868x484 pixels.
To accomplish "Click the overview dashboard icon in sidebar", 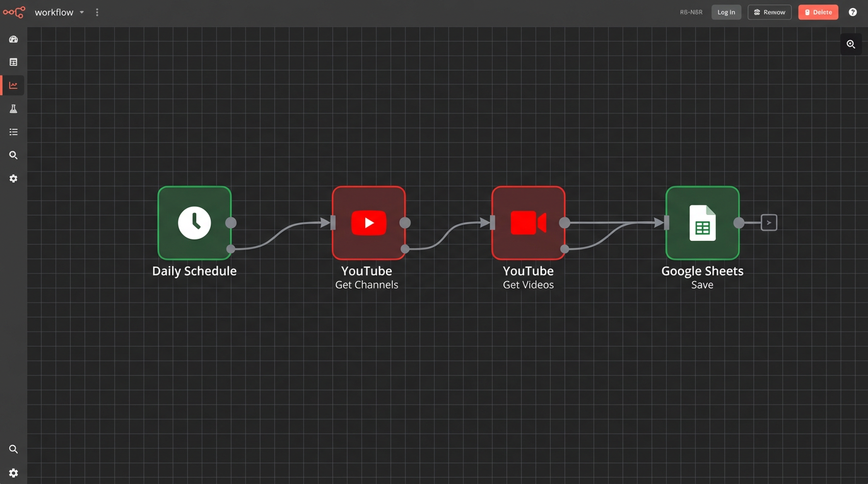I will 13,39.
